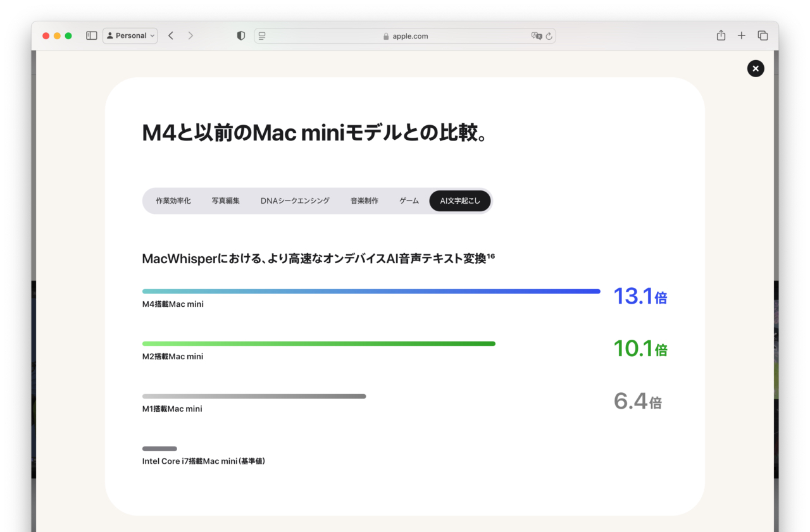Click the M2搭載Mac mini green bar

[x=319, y=344]
